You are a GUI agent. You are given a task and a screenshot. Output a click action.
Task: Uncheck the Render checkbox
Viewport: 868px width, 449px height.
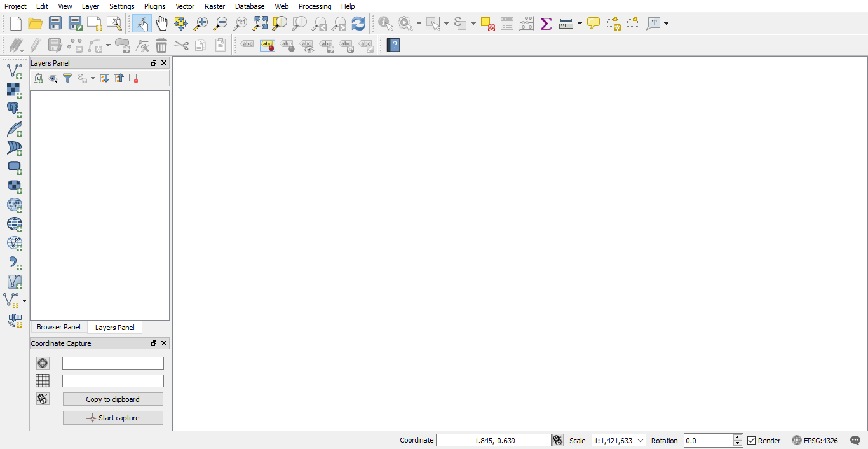752,441
